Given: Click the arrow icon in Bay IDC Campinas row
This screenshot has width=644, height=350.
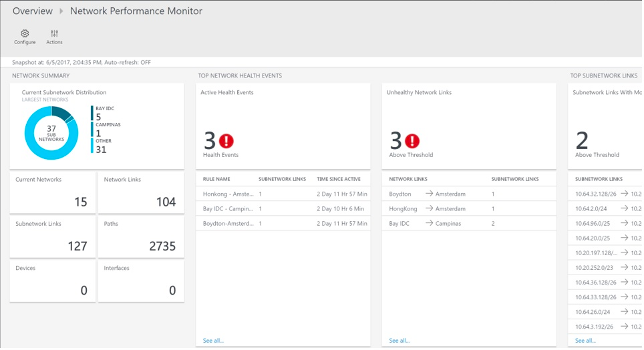Looking at the screenshot, I should (x=429, y=223).
